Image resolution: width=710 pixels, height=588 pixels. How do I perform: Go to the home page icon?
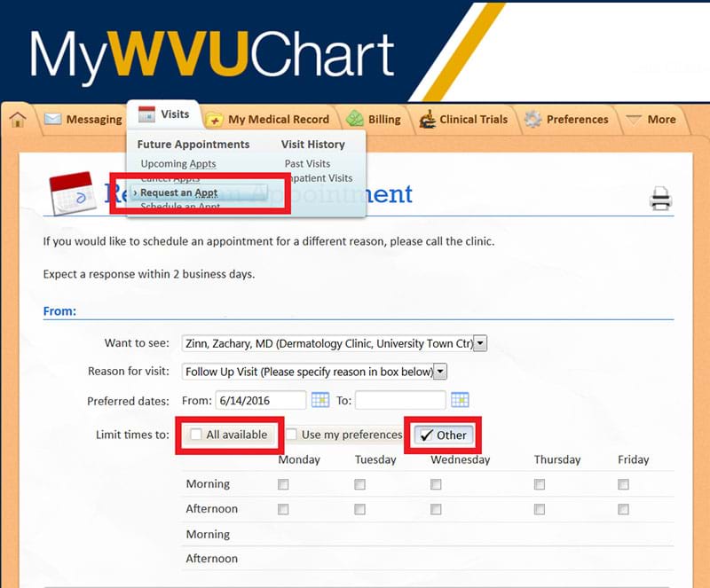pyautogui.click(x=18, y=120)
